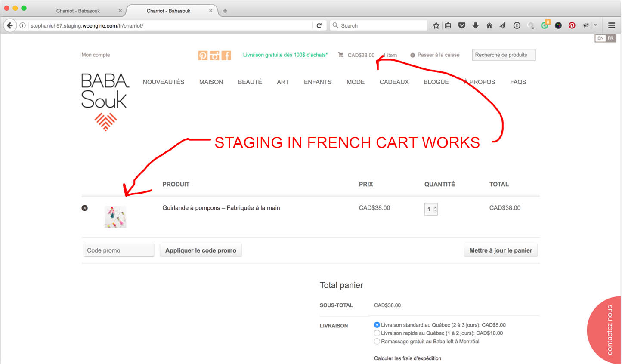
Task: Close the active Charriot - Babasouk tab
Action: pyautogui.click(x=210, y=11)
